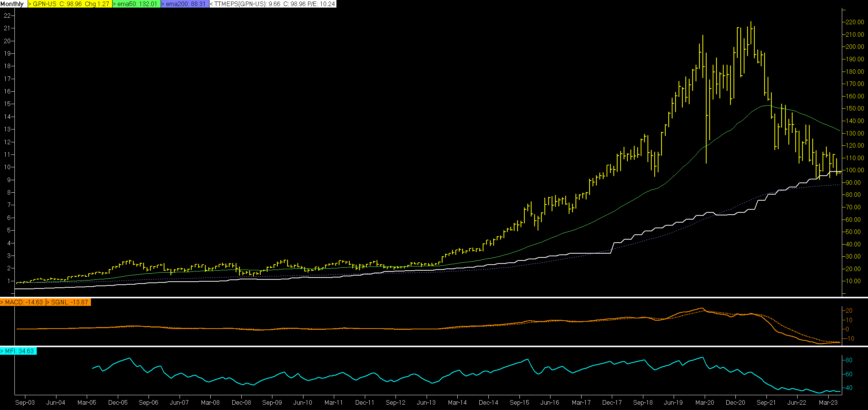Select the orange SGNL indicator label
Screen dimensions: 868x410
click(x=68, y=302)
